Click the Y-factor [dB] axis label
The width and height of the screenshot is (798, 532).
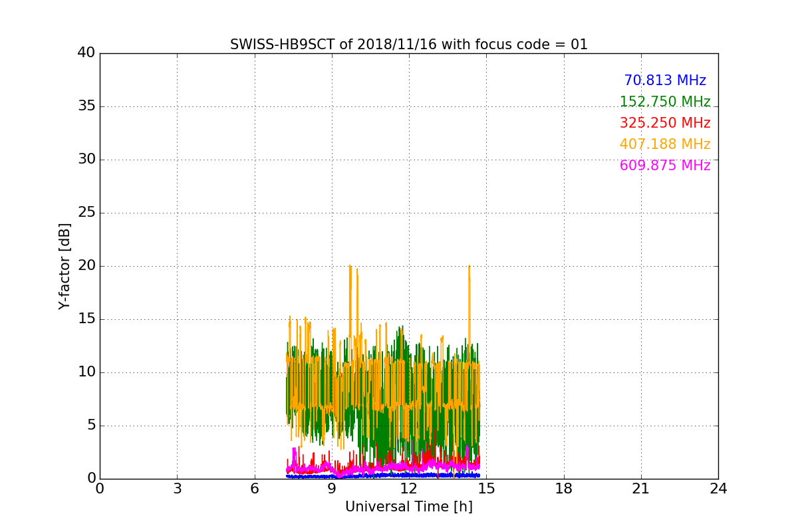(65, 266)
